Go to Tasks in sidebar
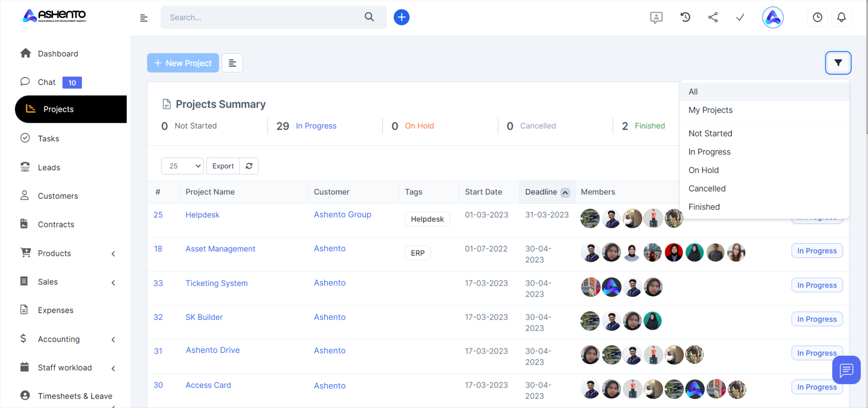868x408 pixels. click(x=48, y=139)
